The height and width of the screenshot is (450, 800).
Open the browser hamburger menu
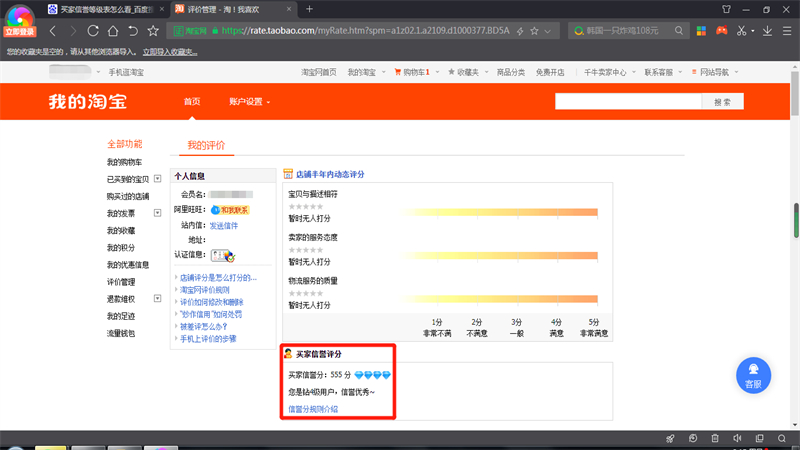coord(787,31)
